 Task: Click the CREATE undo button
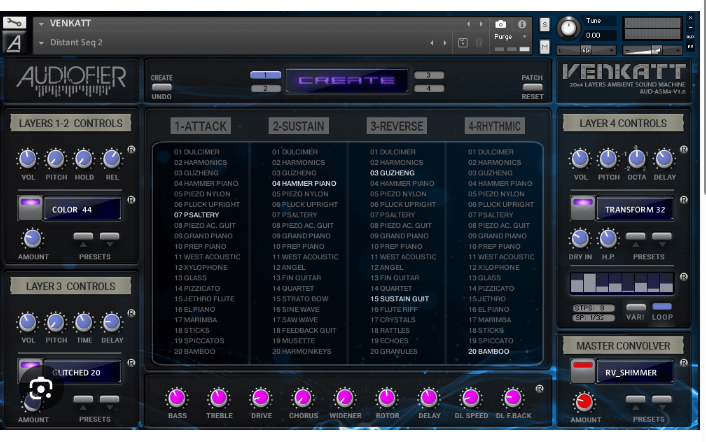[161, 87]
